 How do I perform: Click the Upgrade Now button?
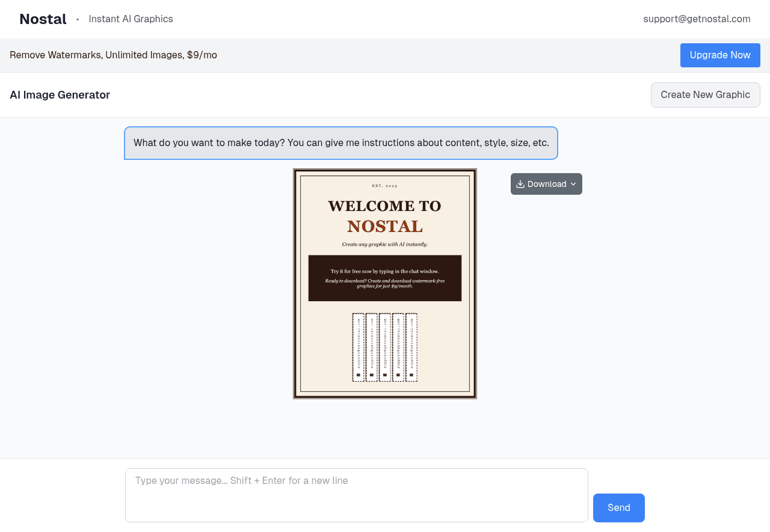click(x=720, y=55)
